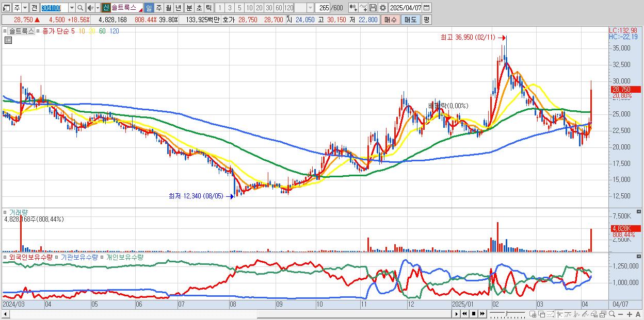Toggle the 솔트룩스 price series checkbox
This screenshot has width=644, height=320.
click(x=6, y=31)
